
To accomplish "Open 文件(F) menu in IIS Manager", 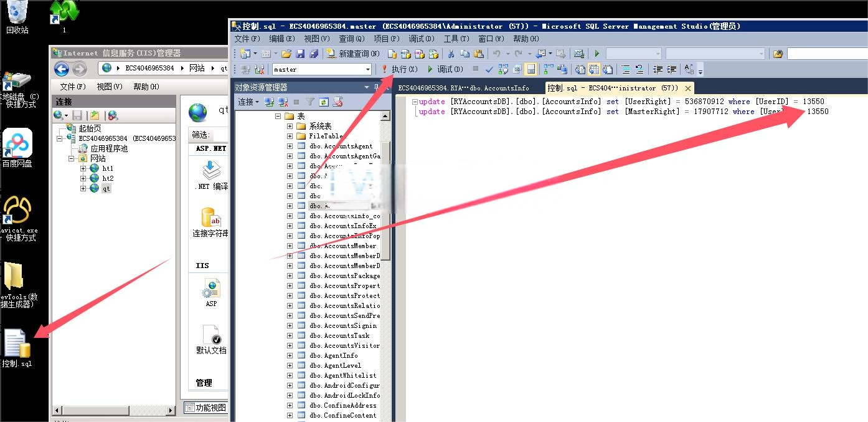I will 73,87.
